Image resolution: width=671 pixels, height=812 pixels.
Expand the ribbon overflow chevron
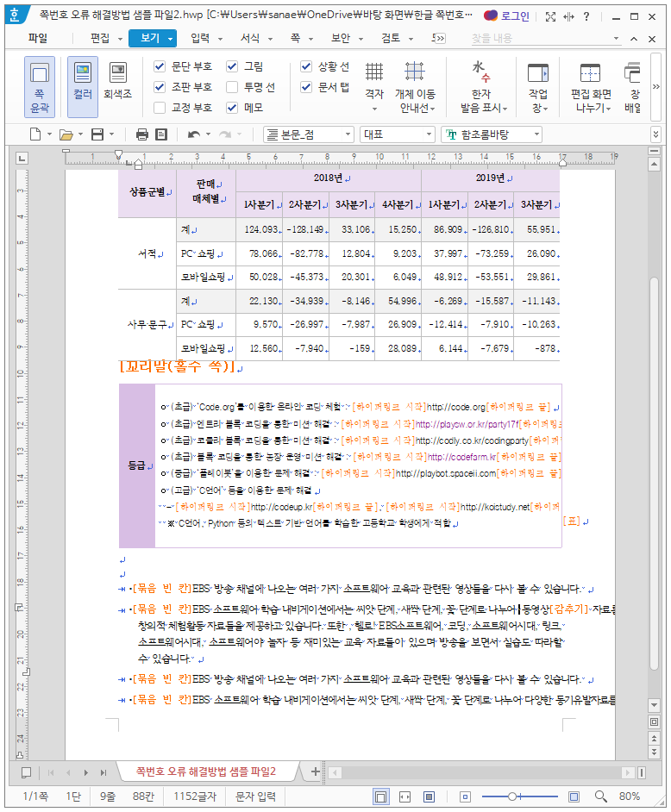[x=656, y=86]
